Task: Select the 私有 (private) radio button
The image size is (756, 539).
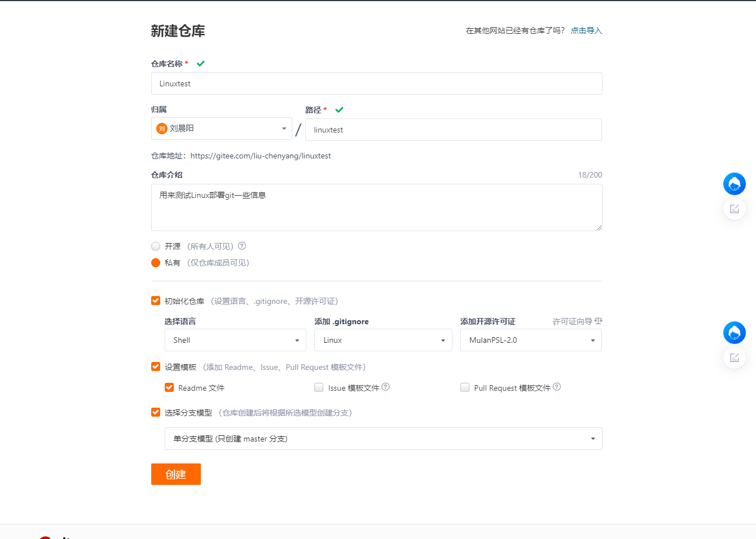Action: click(156, 263)
